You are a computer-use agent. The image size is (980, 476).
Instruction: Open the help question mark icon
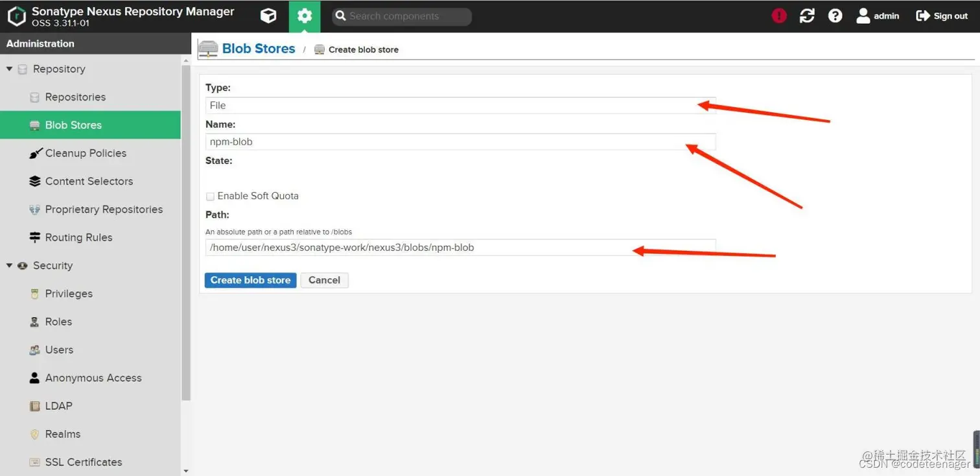[x=835, y=16]
